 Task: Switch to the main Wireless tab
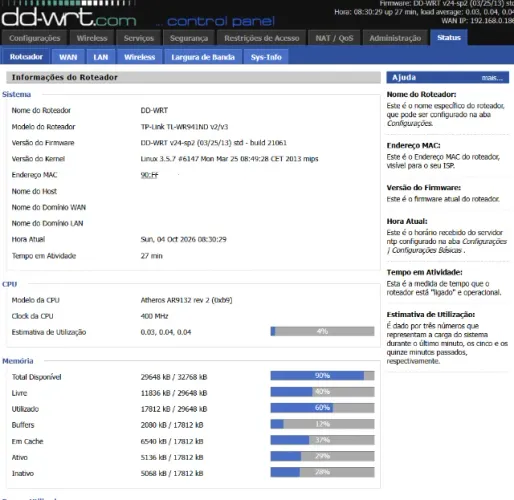coord(92,38)
